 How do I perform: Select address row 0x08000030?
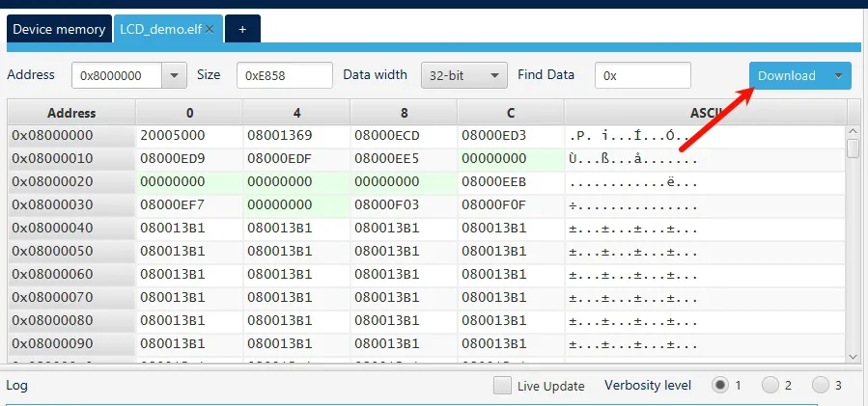[x=71, y=205]
